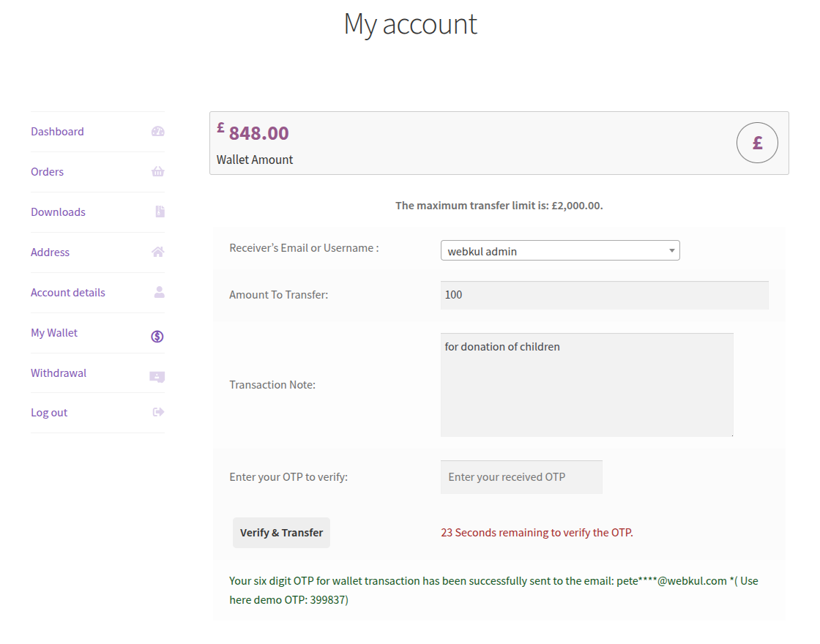
Task: Open the receiver dropdown showing webkul admin
Action: 560,251
